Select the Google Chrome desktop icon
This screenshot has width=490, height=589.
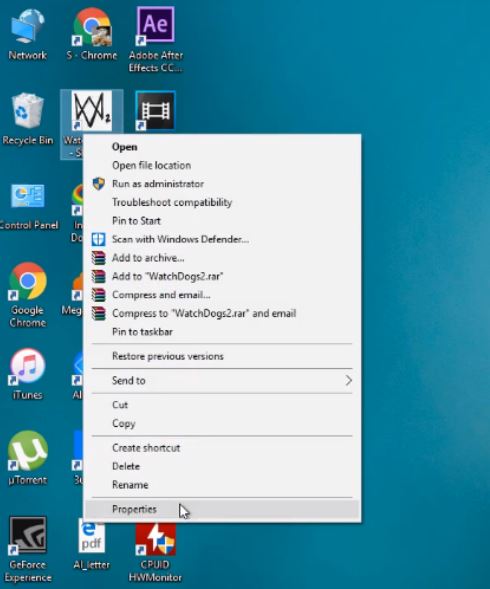pyautogui.click(x=27, y=281)
